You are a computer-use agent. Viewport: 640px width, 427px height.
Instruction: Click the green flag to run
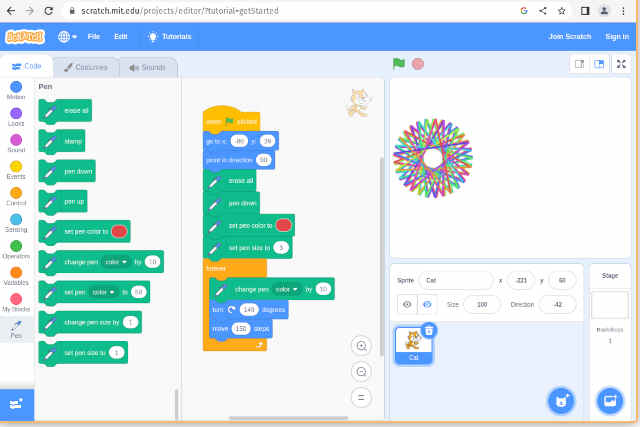(x=399, y=64)
